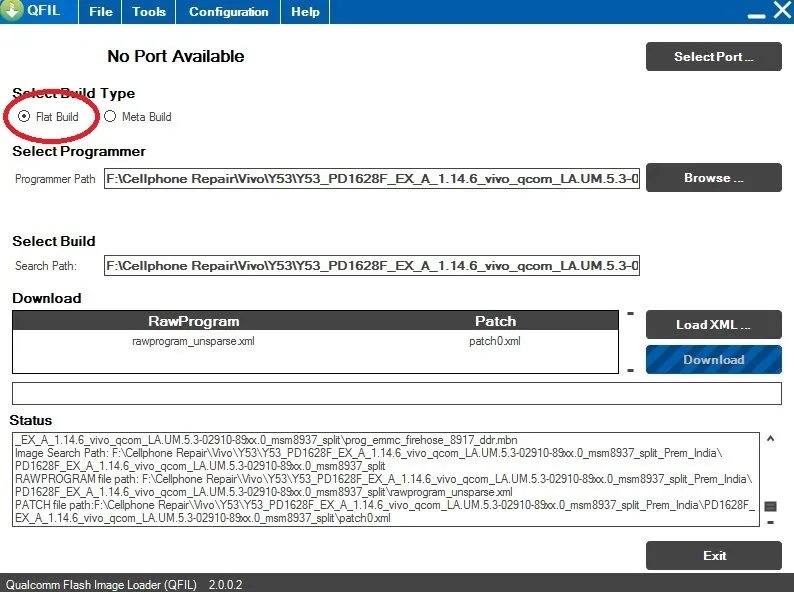Click the Load XML button
This screenshot has height=592, width=794.
(713, 325)
